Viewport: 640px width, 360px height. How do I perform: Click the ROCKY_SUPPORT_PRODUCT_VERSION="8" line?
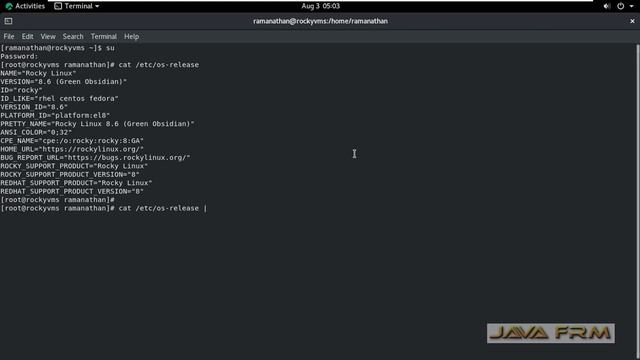pos(70,174)
